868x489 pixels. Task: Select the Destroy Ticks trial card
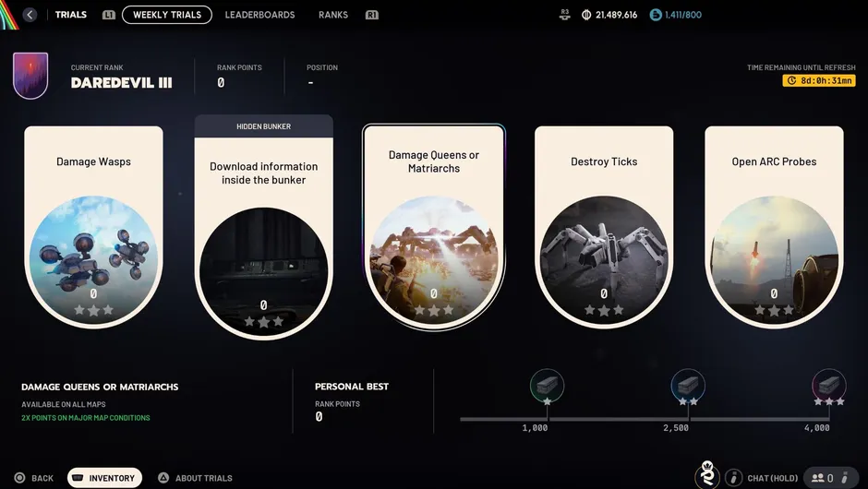604,227
